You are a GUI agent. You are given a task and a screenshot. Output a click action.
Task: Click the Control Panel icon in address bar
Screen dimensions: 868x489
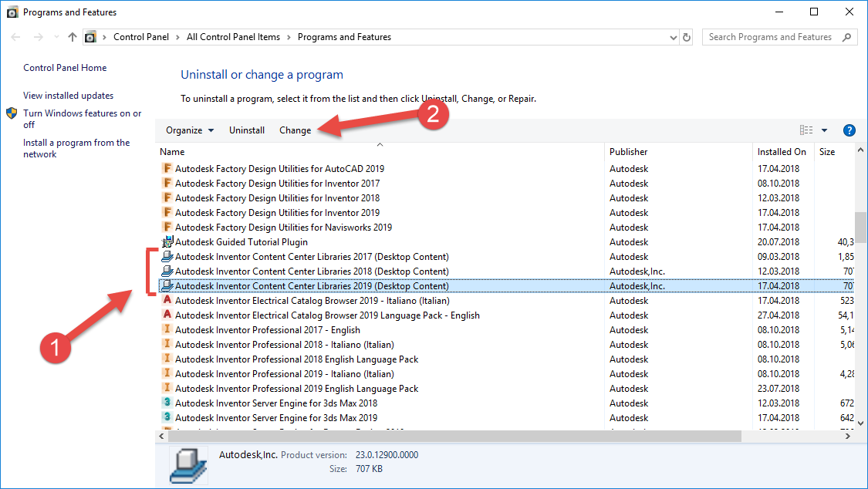91,36
